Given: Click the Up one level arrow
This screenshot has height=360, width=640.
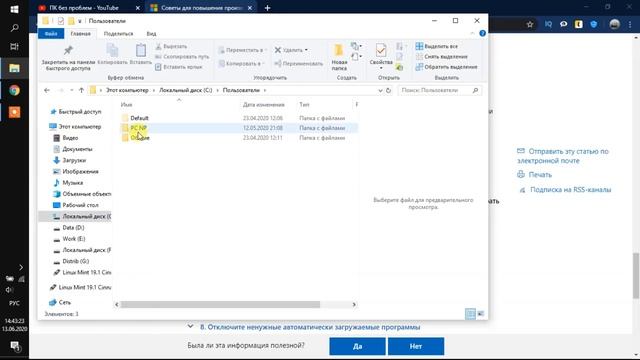Looking at the screenshot, I should pos(81,90).
